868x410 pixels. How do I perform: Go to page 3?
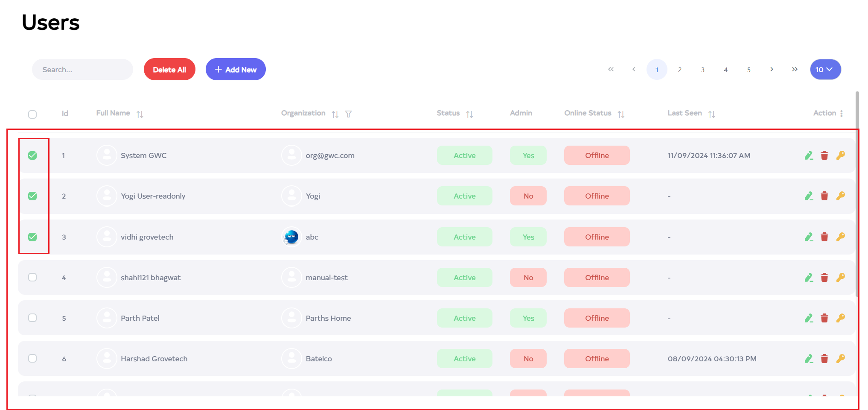[x=702, y=70]
